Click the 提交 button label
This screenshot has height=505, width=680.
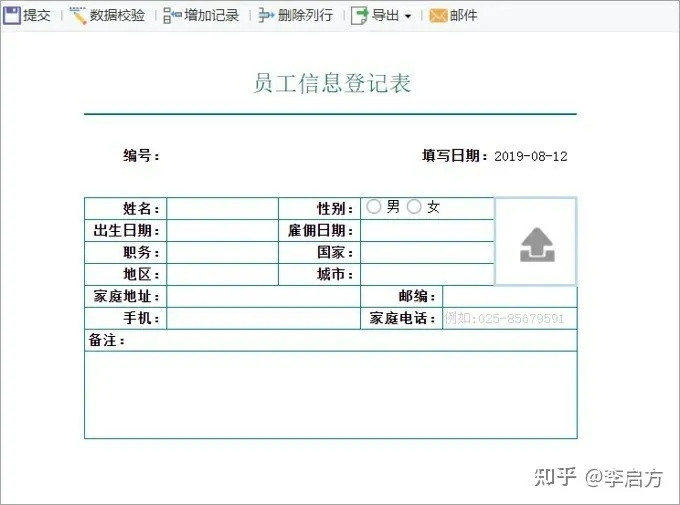coord(37,16)
